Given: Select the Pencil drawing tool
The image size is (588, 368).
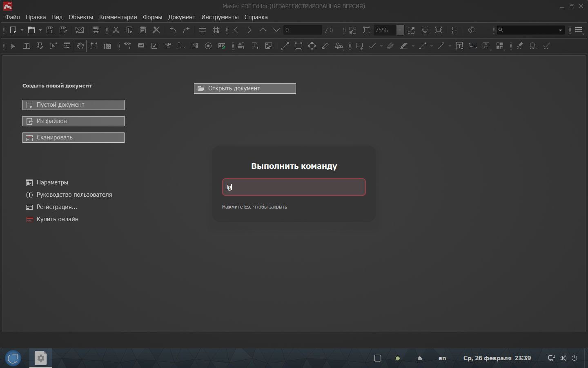Looking at the screenshot, I should pyautogui.click(x=325, y=46).
